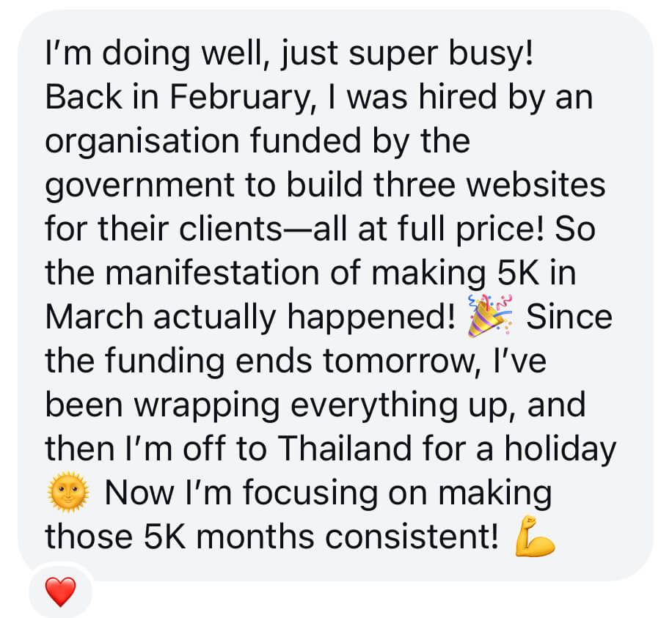Click the flexed bicep emoji
Viewport: 672px width, 618px height.
(x=534, y=536)
